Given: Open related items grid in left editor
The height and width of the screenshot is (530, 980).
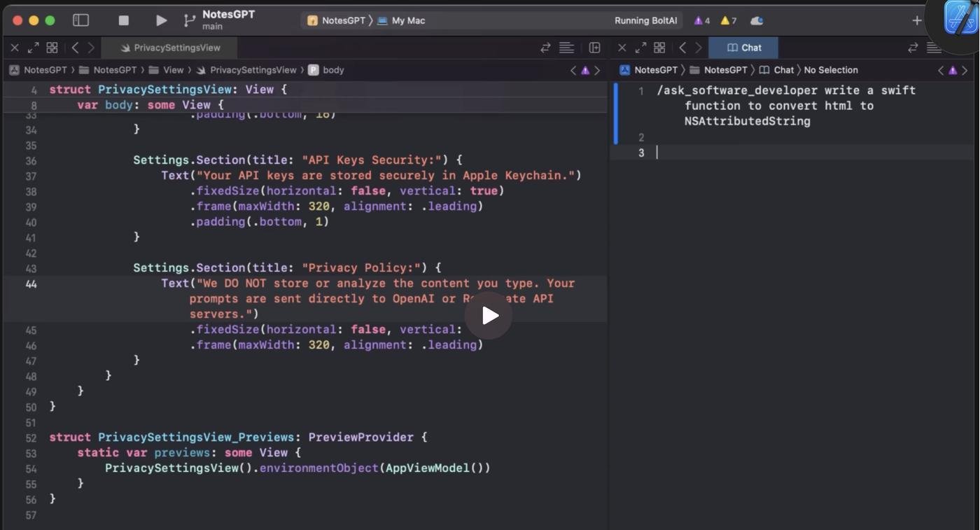Looking at the screenshot, I should [x=52, y=48].
